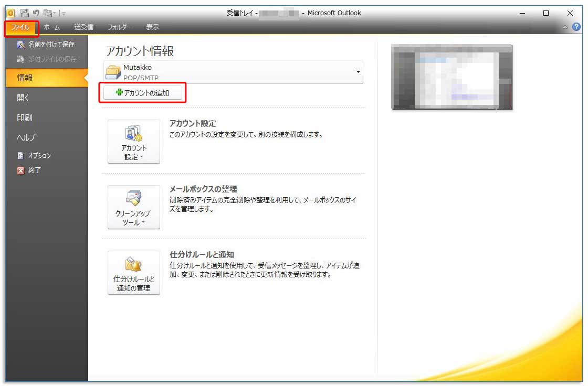588x387 pixels.
Task: Switch to the ホーム ribbon tab
Action: click(51, 27)
